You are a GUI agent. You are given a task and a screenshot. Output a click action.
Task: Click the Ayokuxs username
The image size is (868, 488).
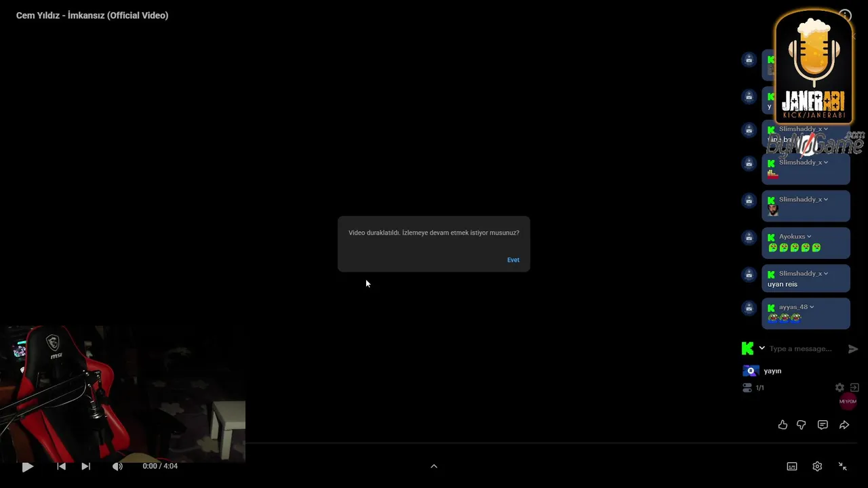(x=792, y=237)
